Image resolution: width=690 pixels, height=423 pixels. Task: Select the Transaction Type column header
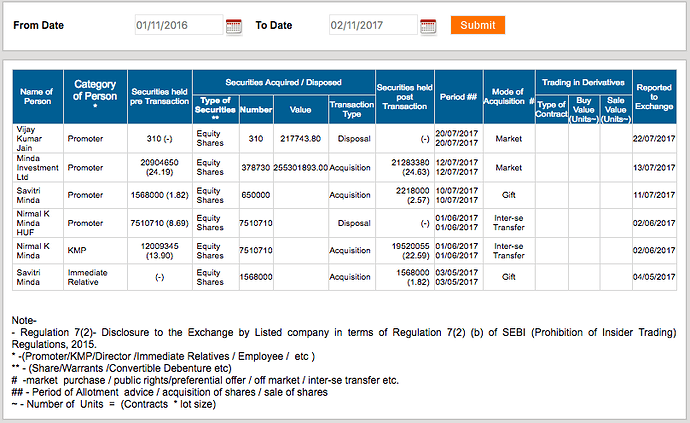pos(351,108)
